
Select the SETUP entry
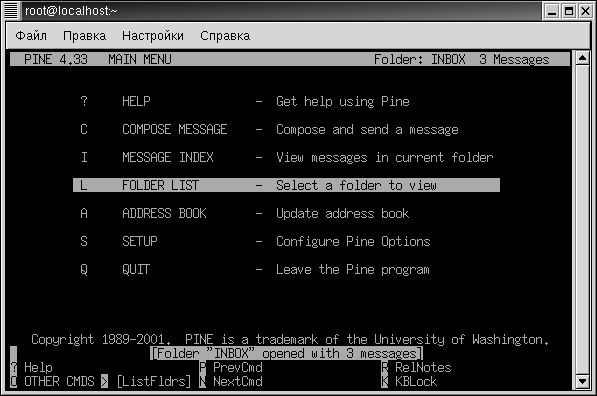click(255, 241)
